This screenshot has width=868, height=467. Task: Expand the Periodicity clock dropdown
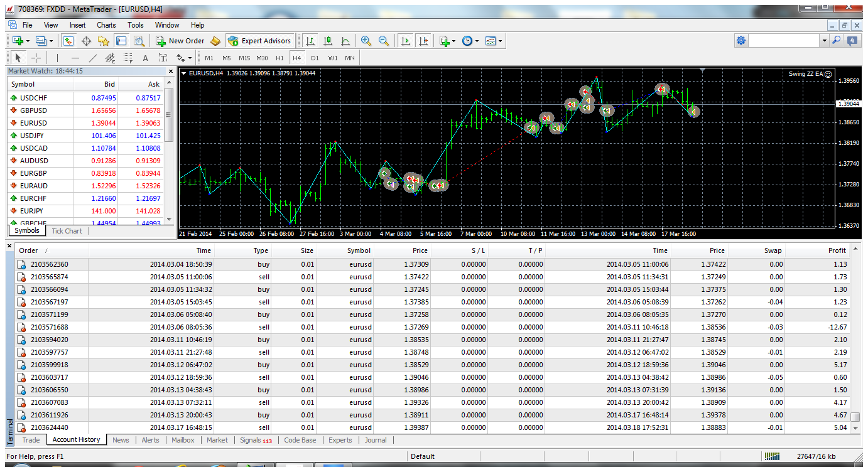tap(477, 41)
